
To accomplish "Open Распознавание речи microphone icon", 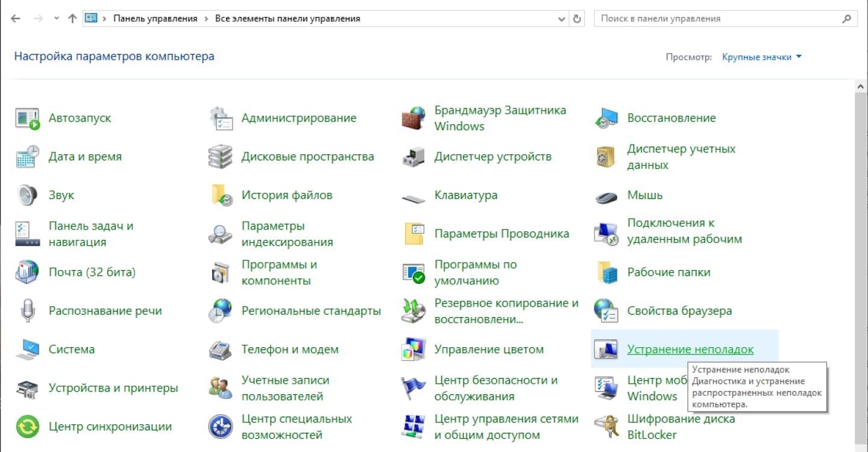I will point(27,311).
